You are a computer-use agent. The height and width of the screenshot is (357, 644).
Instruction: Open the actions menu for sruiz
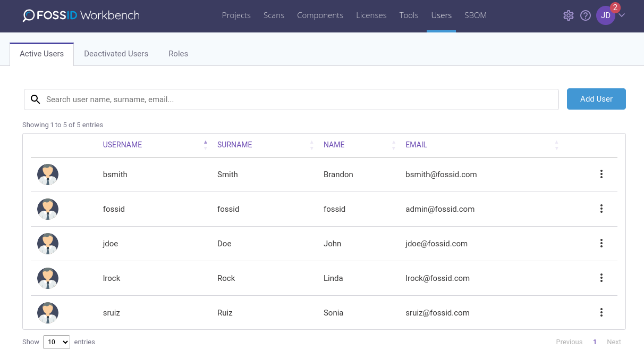tap(601, 312)
